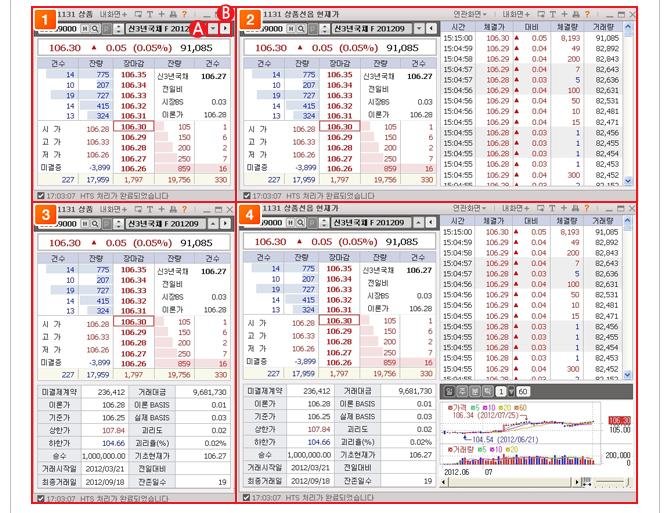Click the T font icon in top-left window
The image size is (670, 513).
[150, 15]
